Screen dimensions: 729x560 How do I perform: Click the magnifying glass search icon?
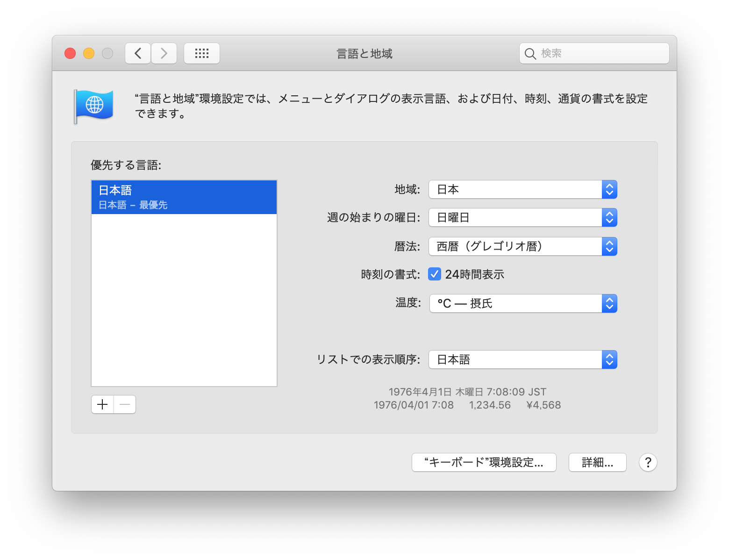(x=530, y=54)
